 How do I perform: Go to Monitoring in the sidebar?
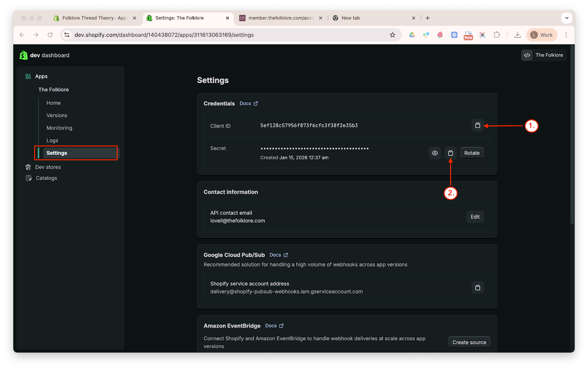point(59,128)
